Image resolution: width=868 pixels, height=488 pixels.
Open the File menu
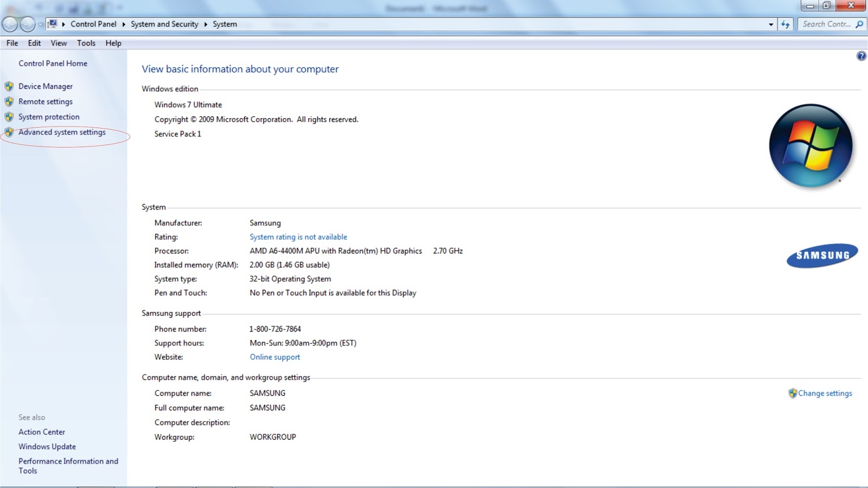click(12, 43)
